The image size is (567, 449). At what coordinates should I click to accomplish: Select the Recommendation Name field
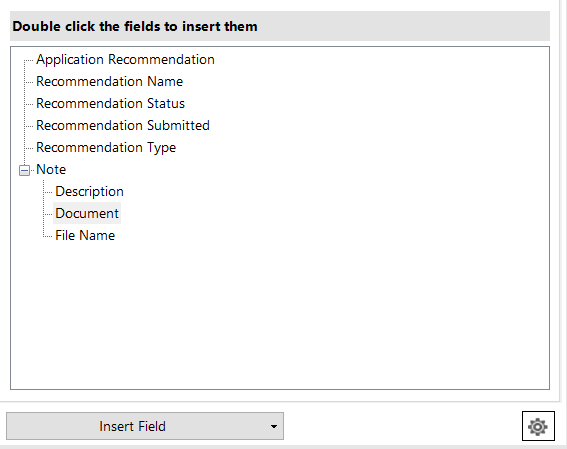coord(109,81)
